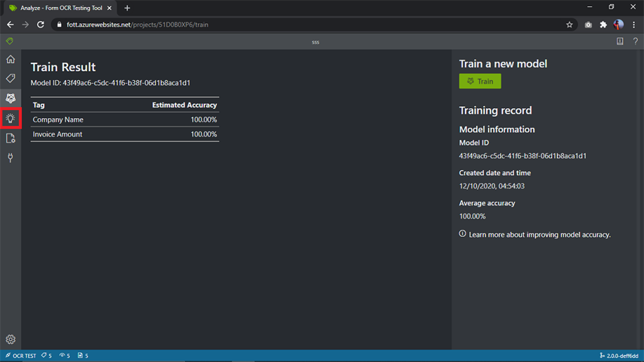Open the keyboard shortcuts icon near the help mark
The width and height of the screenshot is (644, 362).
619,41
